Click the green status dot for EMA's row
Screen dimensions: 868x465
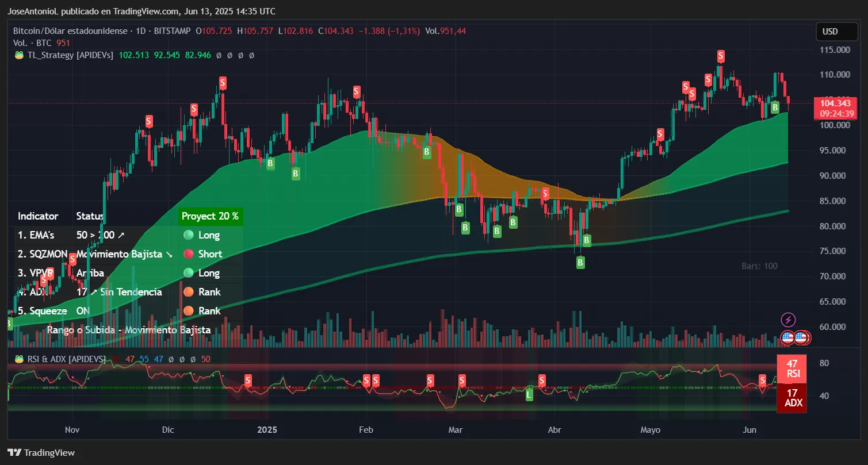[188, 235]
